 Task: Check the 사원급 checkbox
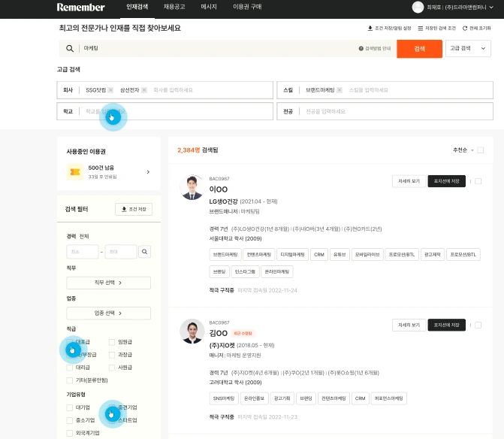112,368
